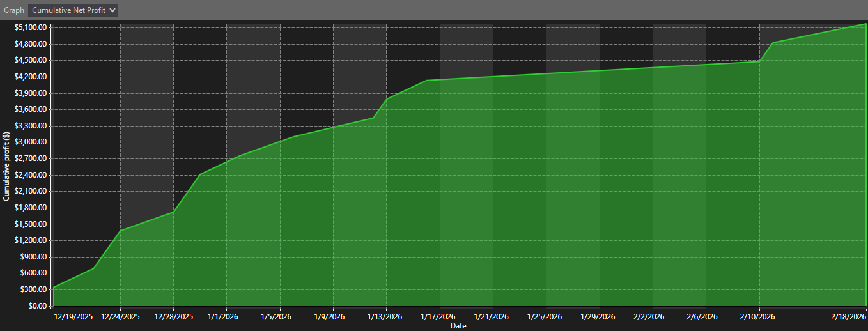Click the 1/13/2026 date label

[386, 316]
